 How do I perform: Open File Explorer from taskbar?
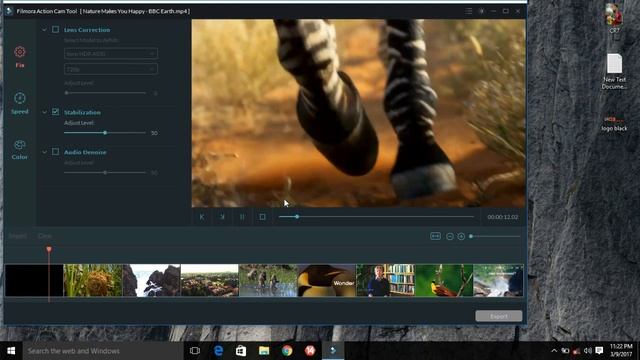[264, 351]
